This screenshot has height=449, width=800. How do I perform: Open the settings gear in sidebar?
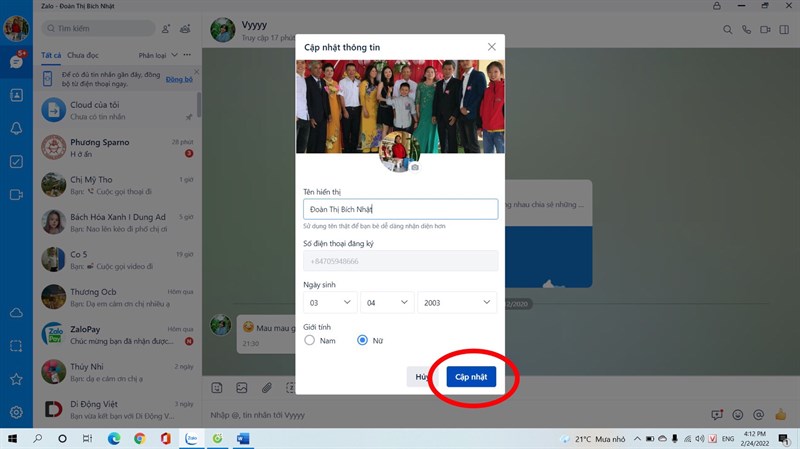[x=16, y=412]
